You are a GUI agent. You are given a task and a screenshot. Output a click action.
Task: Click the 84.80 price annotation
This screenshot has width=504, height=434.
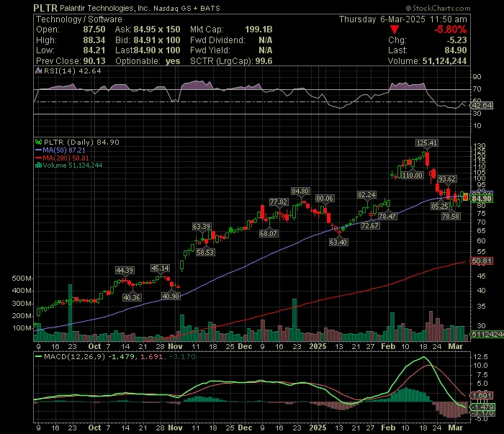click(300, 191)
